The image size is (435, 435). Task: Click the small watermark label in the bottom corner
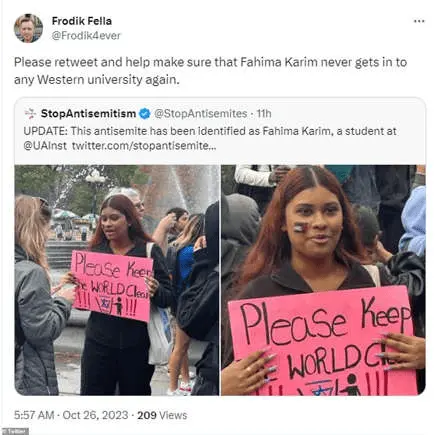pos(14,432)
